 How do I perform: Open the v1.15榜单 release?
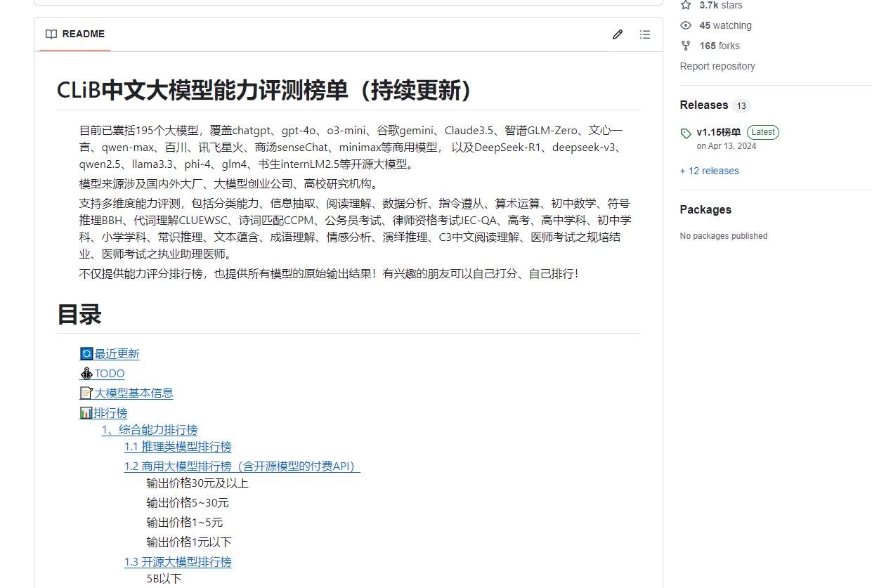tap(718, 132)
